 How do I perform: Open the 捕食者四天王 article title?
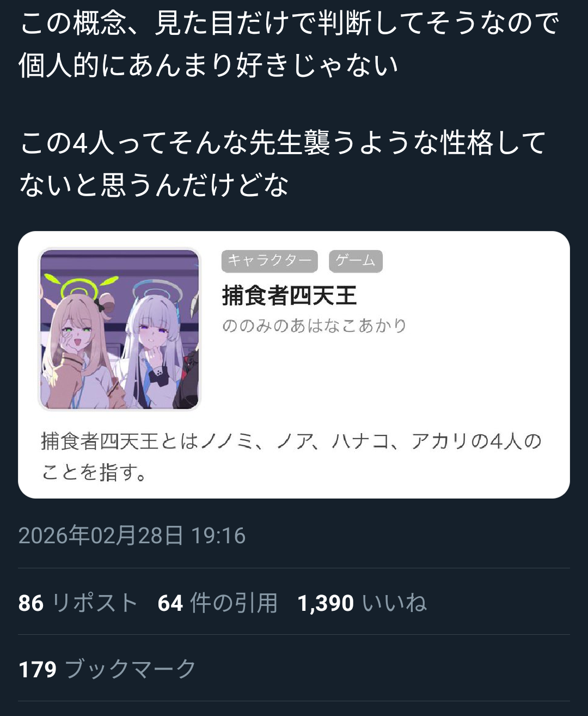point(289,296)
